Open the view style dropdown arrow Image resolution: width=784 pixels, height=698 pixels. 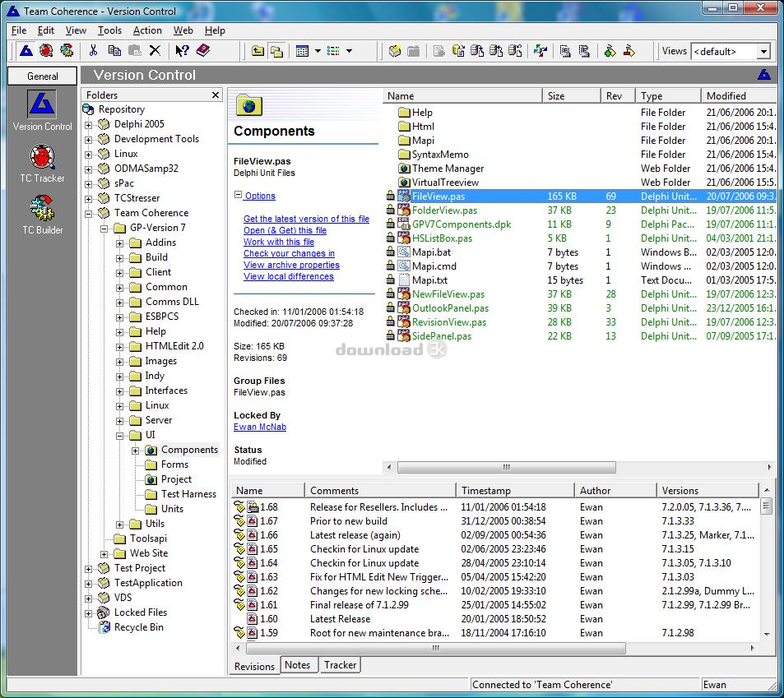click(x=317, y=51)
